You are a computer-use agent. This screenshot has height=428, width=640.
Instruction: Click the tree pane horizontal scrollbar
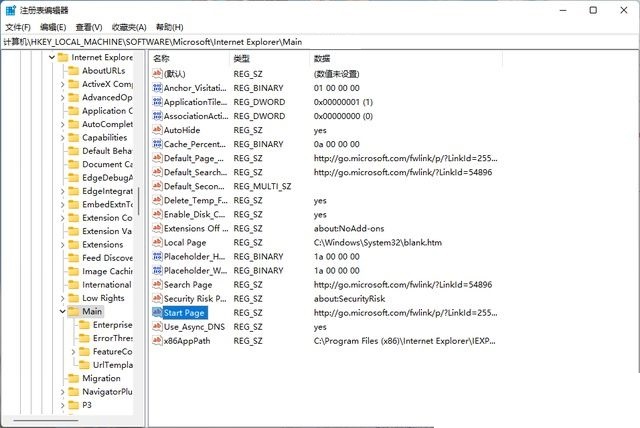(45, 420)
